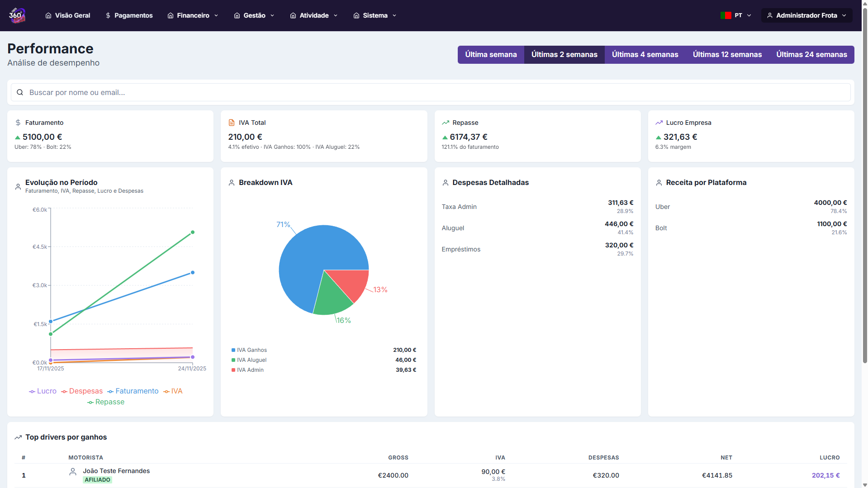Click the Repasse trend icon
This screenshot has height=488, width=868.
pos(446,123)
